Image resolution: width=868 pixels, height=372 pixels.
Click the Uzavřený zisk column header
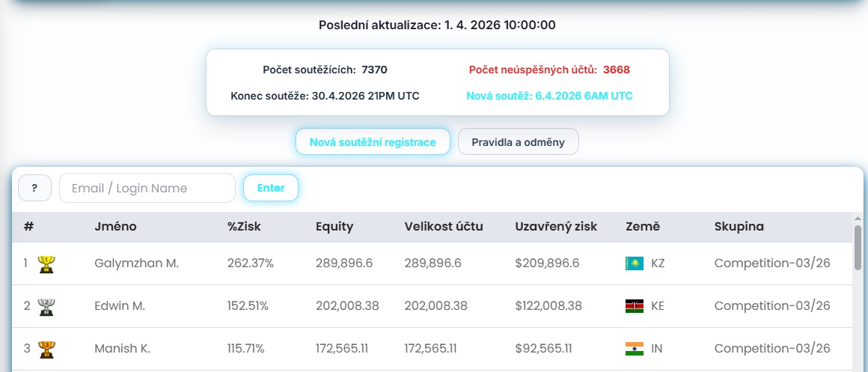pos(556,227)
